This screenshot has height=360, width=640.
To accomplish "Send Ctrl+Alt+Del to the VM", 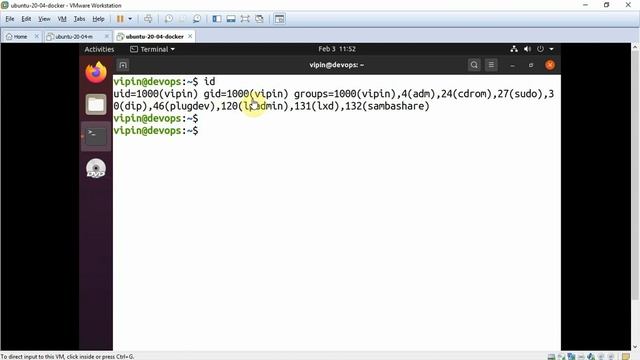I will (x=148, y=19).
